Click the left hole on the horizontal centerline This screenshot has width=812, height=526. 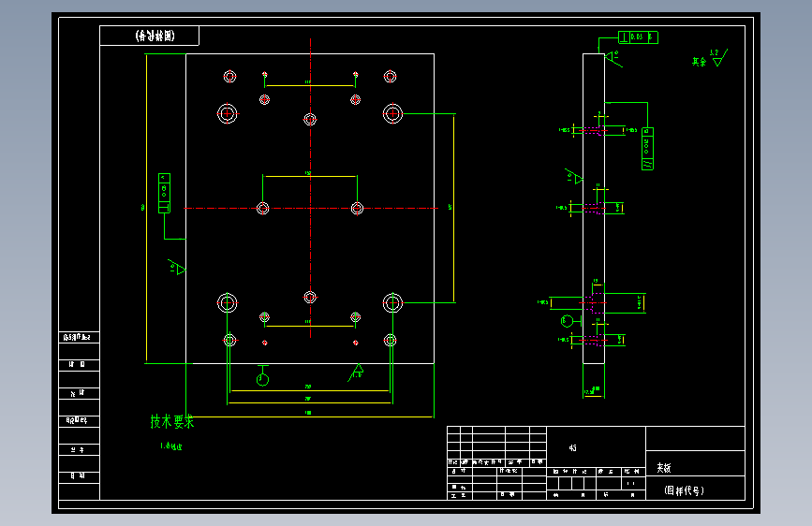(x=262, y=208)
